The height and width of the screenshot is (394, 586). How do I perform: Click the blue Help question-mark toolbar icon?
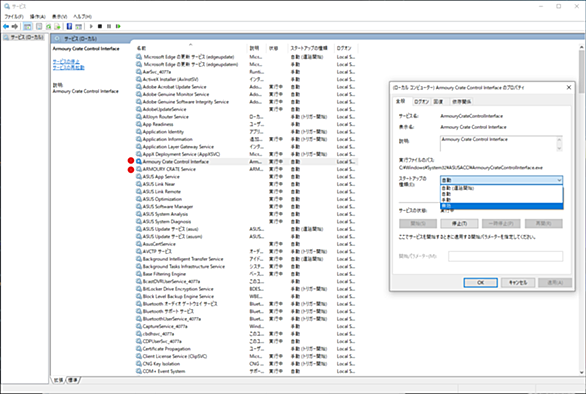[x=70, y=27]
